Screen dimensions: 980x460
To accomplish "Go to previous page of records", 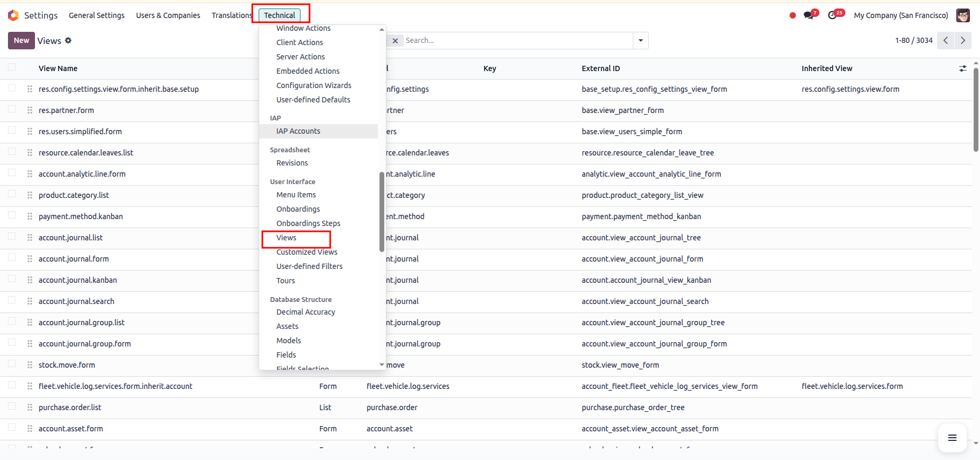I will (x=946, y=40).
